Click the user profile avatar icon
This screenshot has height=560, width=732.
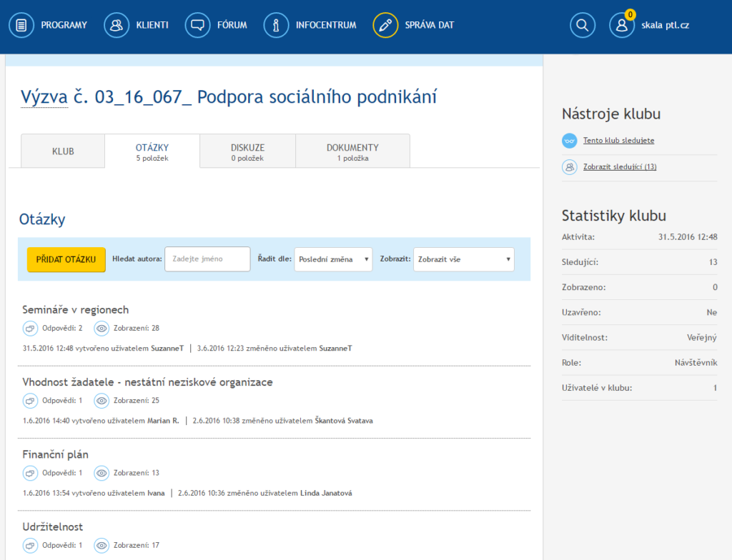pos(622,25)
